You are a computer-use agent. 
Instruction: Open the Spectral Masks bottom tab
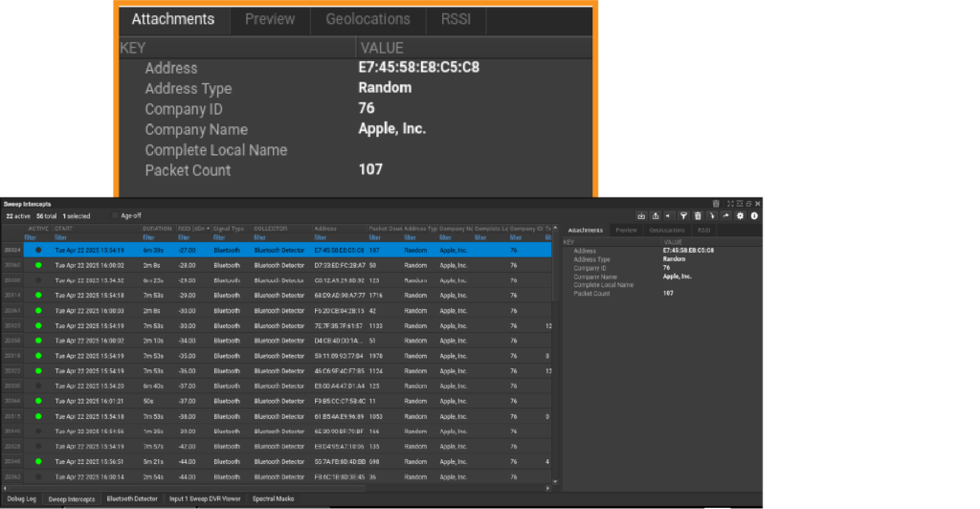pyautogui.click(x=273, y=498)
